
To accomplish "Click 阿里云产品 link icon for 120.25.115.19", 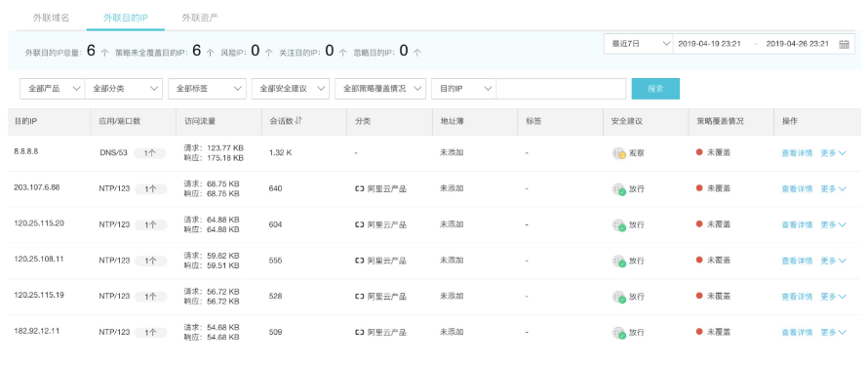I will tap(359, 297).
